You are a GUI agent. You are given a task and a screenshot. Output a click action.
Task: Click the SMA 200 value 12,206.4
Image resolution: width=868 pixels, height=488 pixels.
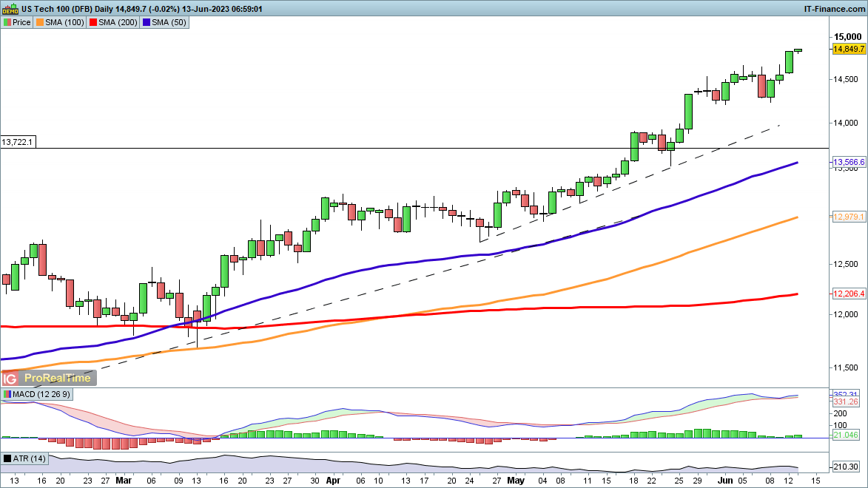(x=849, y=294)
